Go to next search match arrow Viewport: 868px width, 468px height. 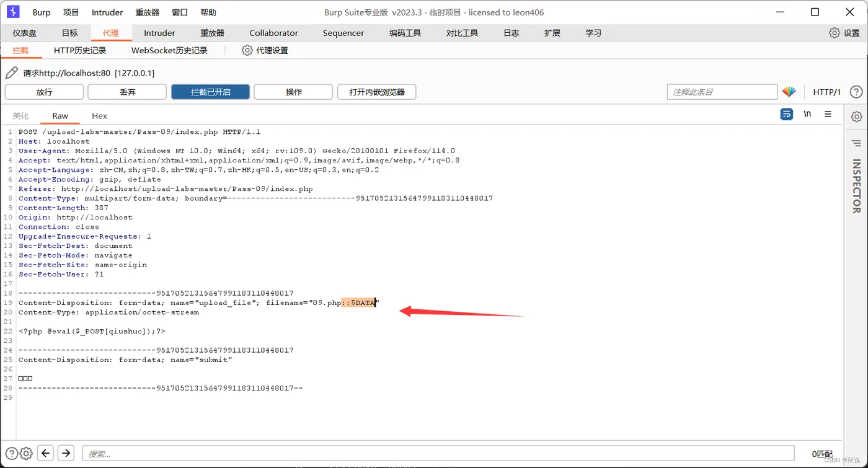tap(66, 453)
